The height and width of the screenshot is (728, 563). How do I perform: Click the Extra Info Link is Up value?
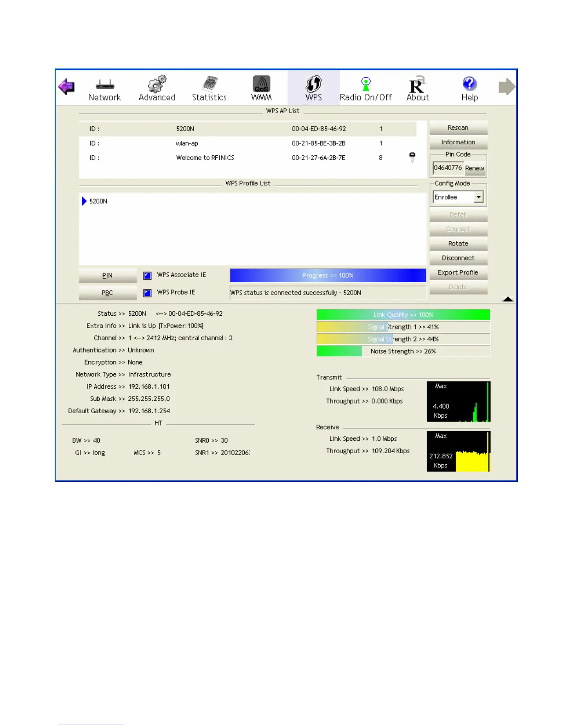pos(166,326)
